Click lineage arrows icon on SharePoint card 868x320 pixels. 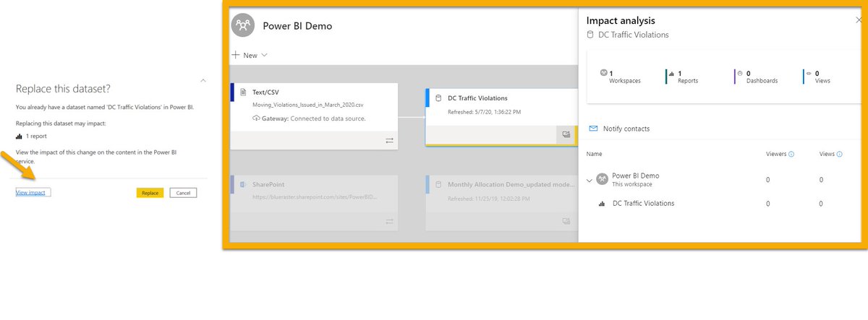[x=389, y=221]
